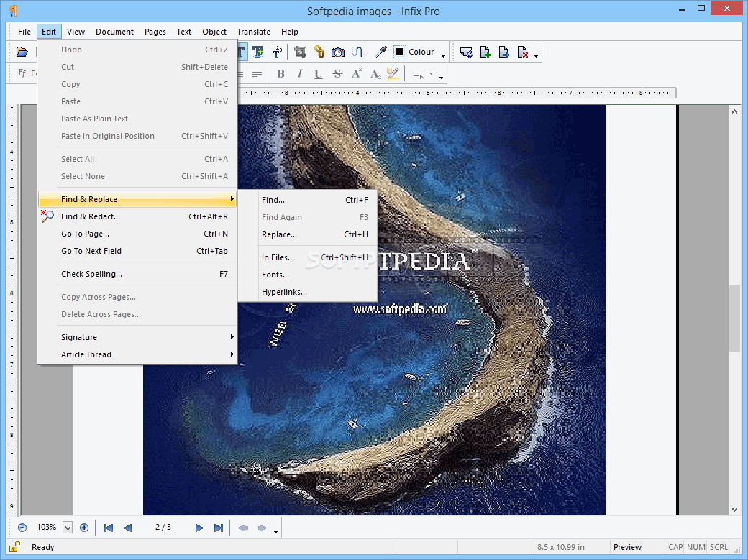Choose Replace... from the submenu
The image size is (748, 560).
tap(308, 234)
